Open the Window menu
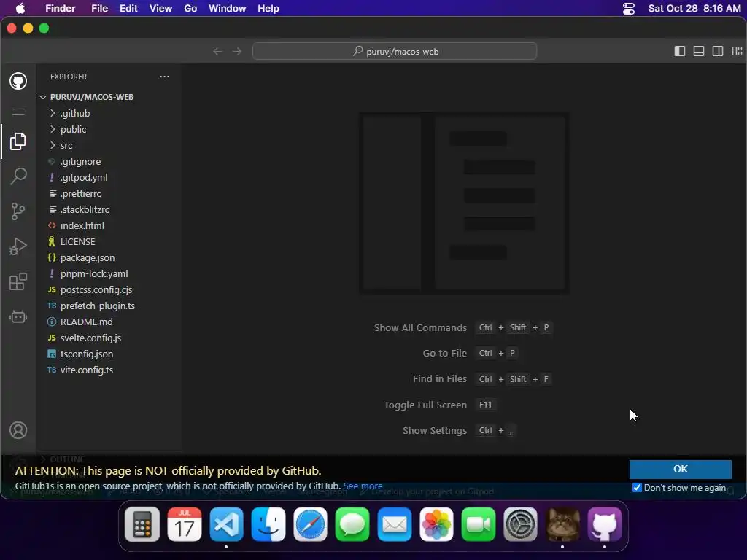Screen dimensions: 747x560 [x=228, y=8]
